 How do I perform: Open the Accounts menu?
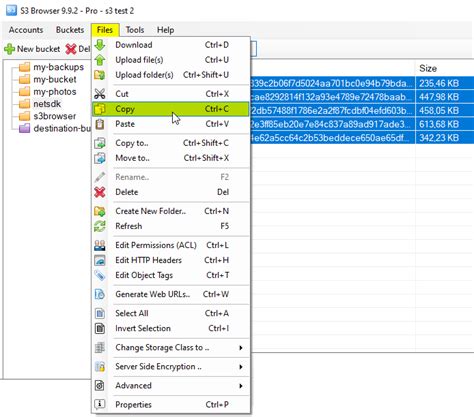26,30
